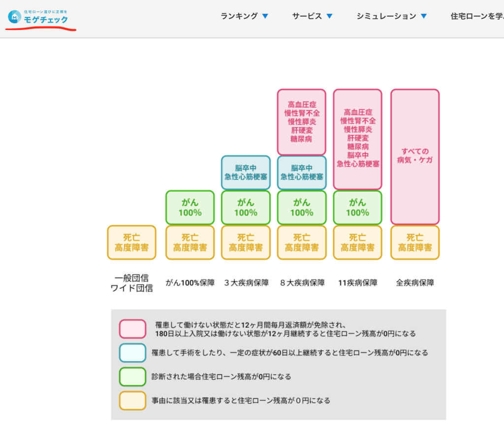Open the サービス menu
The height and width of the screenshot is (429, 504).
pyautogui.click(x=307, y=16)
